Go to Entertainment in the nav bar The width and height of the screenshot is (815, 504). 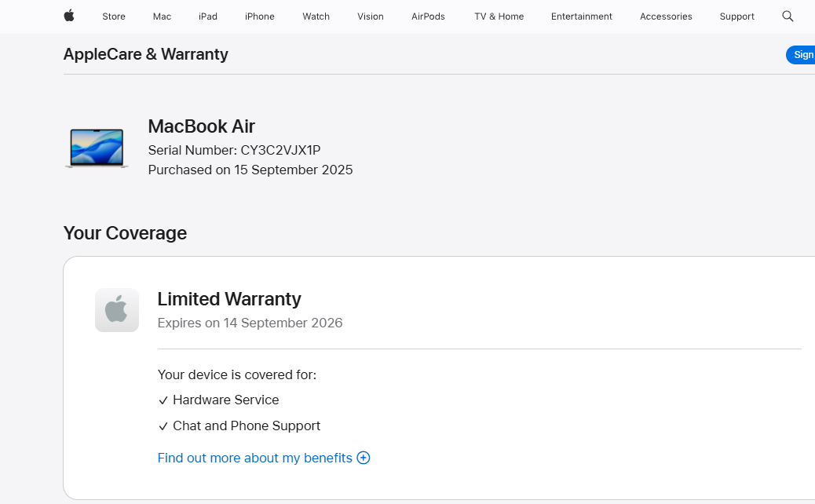pyautogui.click(x=582, y=16)
